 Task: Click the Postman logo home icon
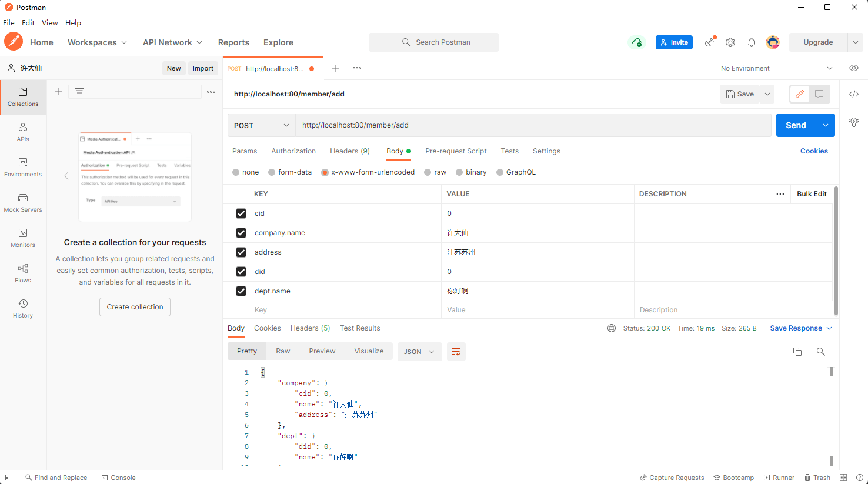(14, 42)
